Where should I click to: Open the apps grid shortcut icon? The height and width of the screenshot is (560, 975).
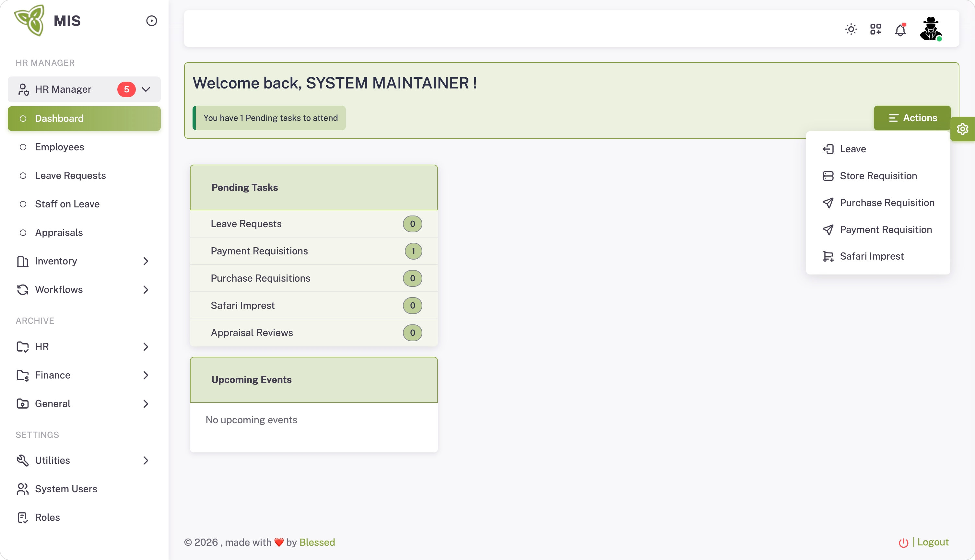(875, 29)
